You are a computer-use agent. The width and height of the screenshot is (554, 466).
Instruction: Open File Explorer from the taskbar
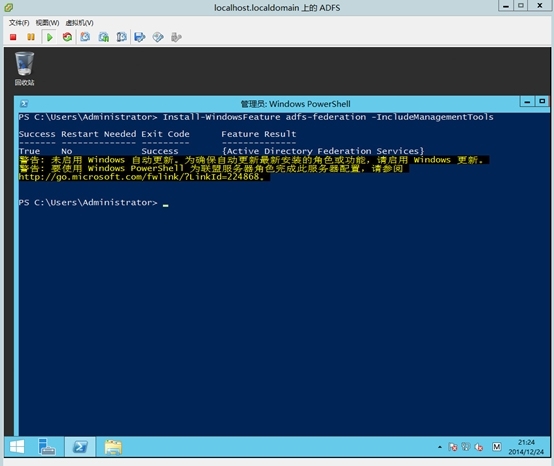point(113,447)
